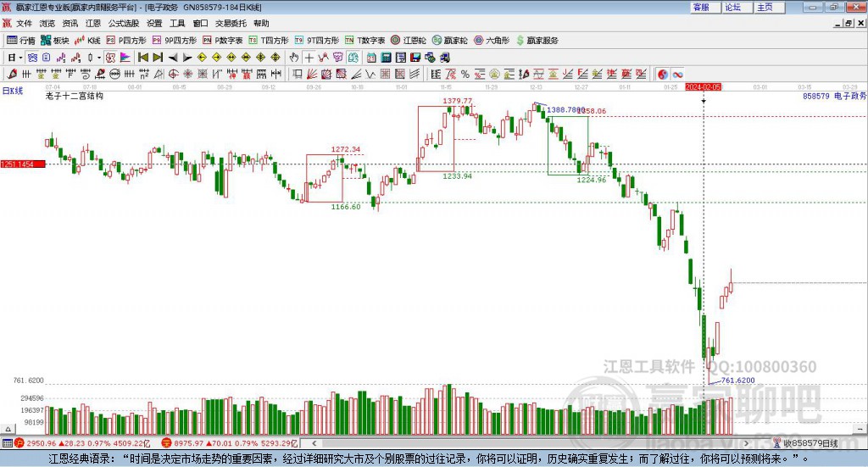Viewport: 868px width, 467px height.
Task: Click the bottom scrollbar left arrow
Action: 314,443
